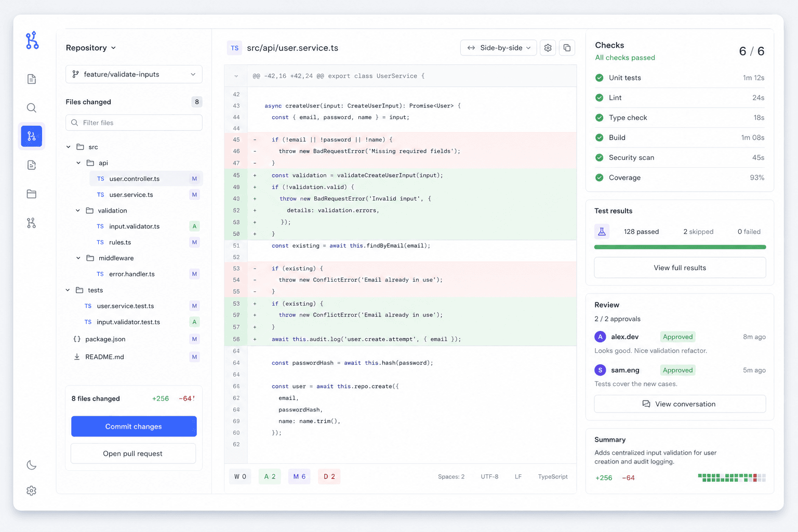Click the TS file type badge in header
Image resolution: width=798 pixels, height=532 pixels.
pyautogui.click(x=235, y=48)
